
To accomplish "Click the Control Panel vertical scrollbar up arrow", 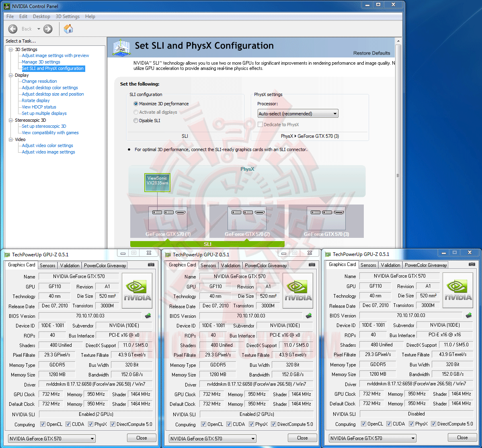I will pyautogui.click(x=398, y=41).
